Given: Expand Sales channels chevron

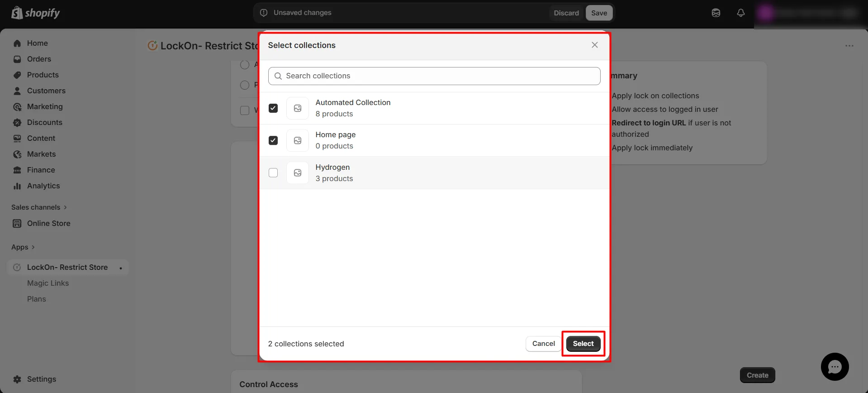Looking at the screenshot, I should click(65, 207).
